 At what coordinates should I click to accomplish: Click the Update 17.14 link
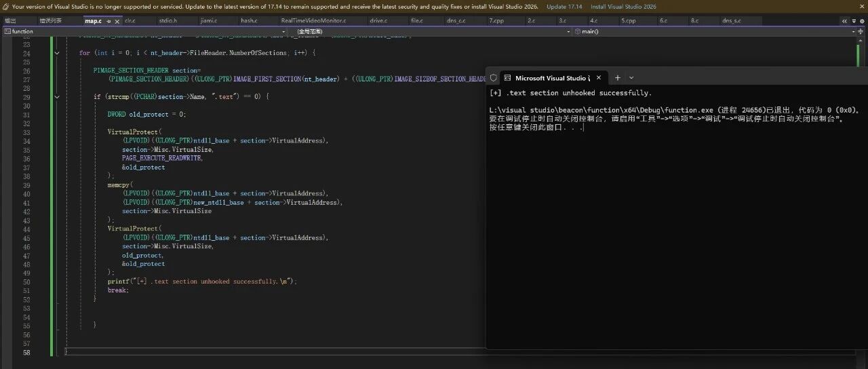tap(564, 6)
